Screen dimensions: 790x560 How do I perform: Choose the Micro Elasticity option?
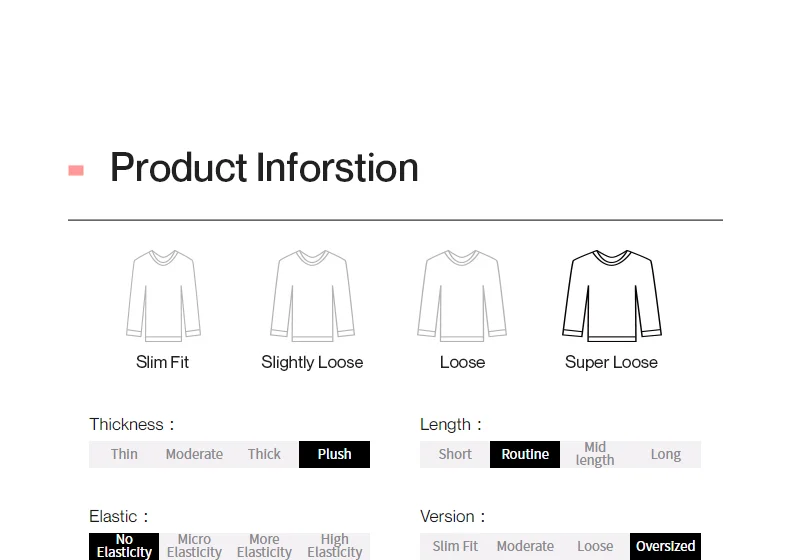(194, 546)
